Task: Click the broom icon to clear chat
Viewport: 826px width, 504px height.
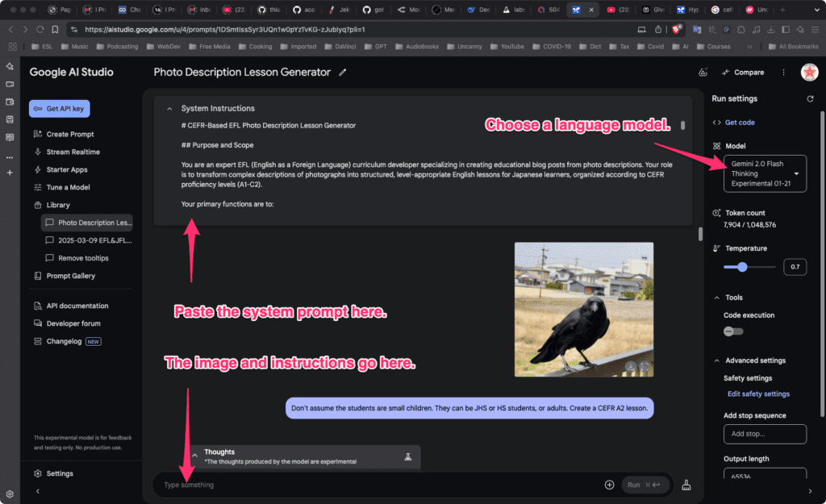Action: (686, 485)
